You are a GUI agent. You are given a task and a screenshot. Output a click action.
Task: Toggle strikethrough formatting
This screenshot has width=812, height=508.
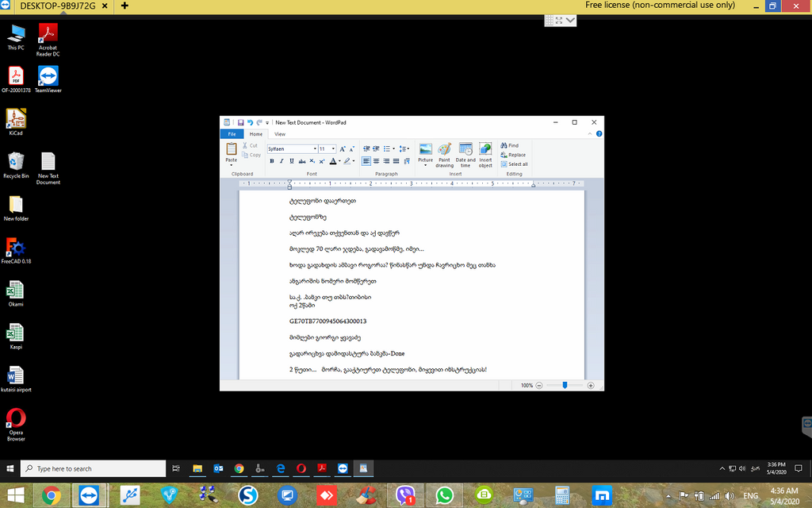tap(302, 161)
